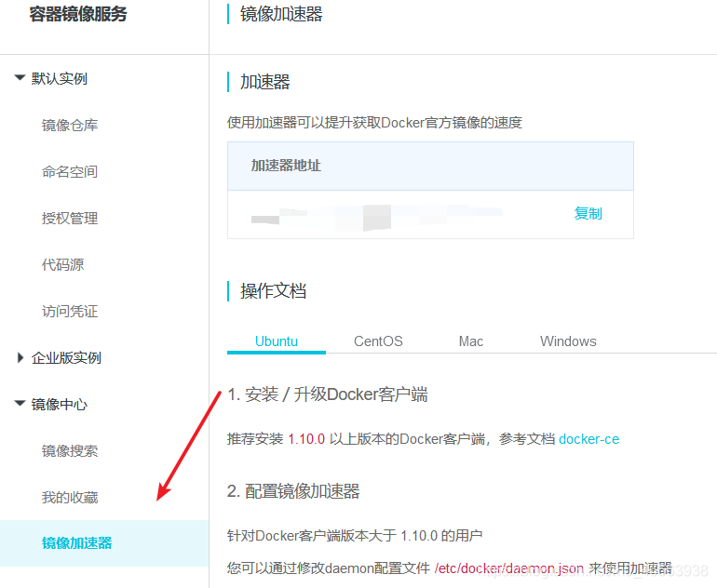Expand the 企业版实例 section arrow
Image resolution: width=717 pixels, height=588 pixels.
20,358
